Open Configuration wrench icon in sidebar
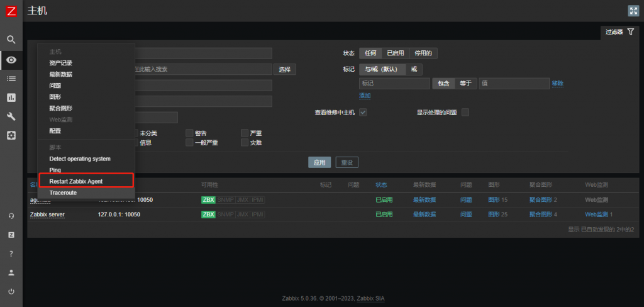The height and width of the screenshot is (307, 644). (11, 116)
